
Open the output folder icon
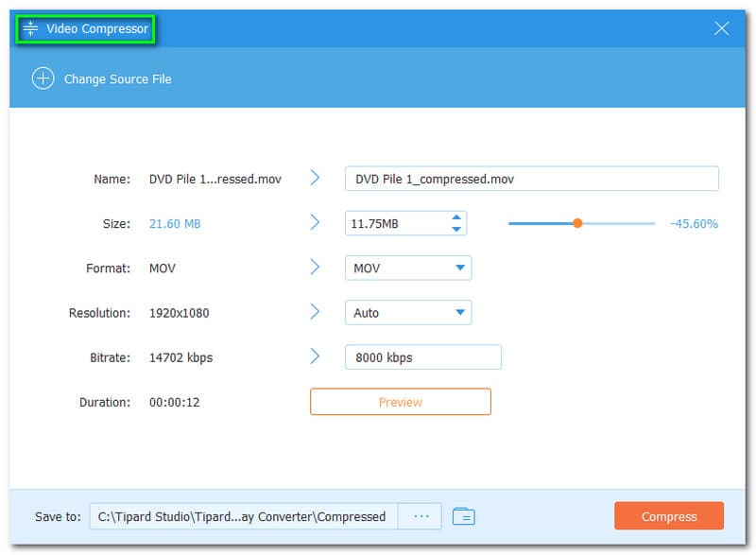point(463,516)
